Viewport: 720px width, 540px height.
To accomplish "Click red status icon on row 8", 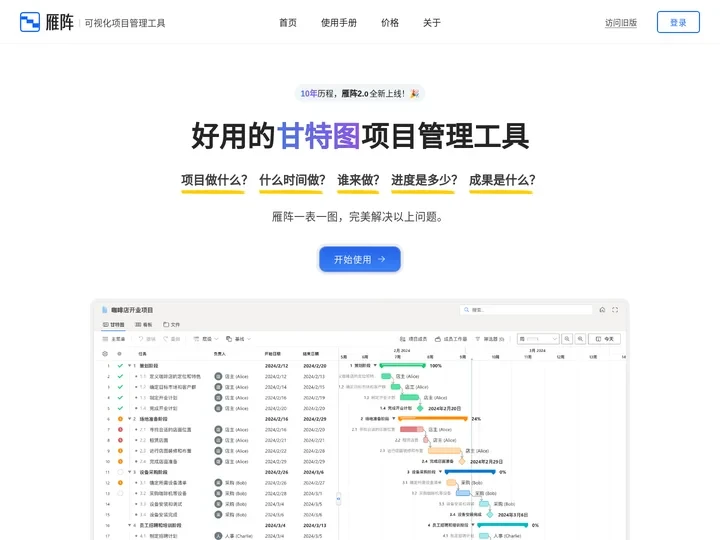I will 120,440.
